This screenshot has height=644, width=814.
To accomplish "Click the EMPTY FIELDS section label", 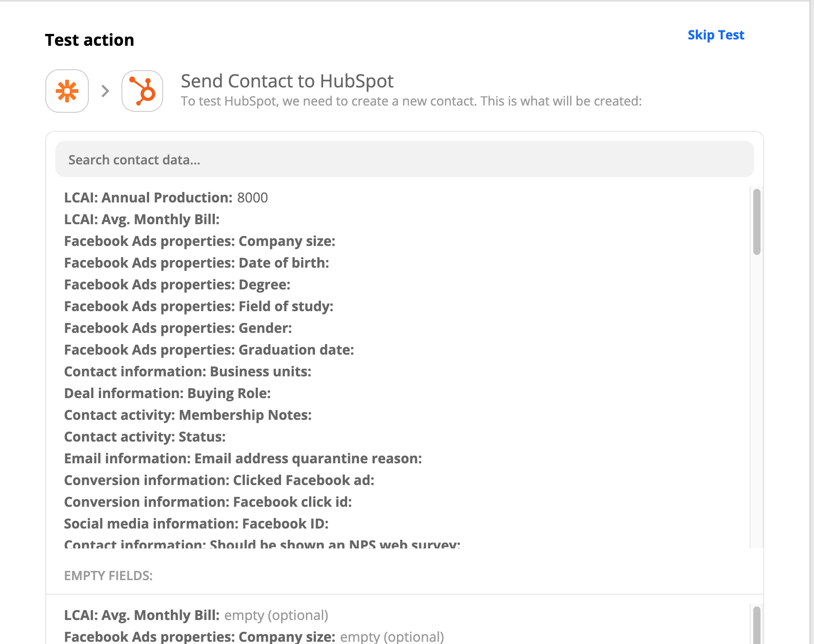I will click(x=108, y=576).
